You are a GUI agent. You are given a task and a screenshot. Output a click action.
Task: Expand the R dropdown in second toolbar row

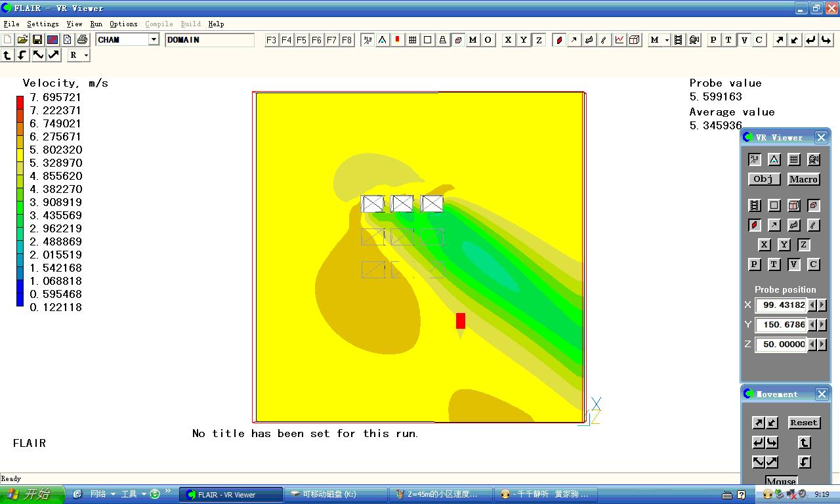(86, 56)
